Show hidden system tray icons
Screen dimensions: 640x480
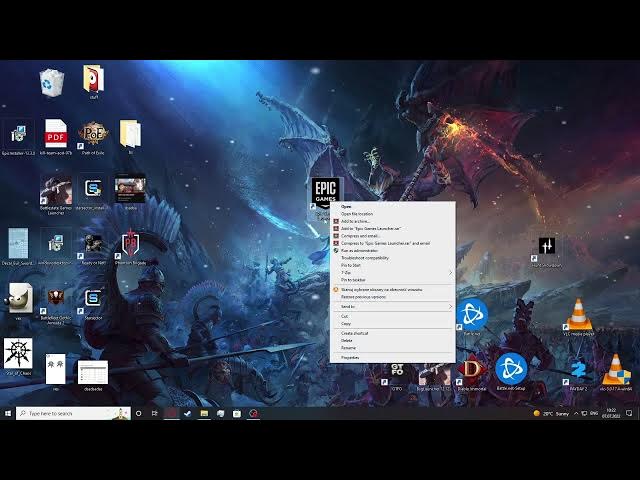576,413
